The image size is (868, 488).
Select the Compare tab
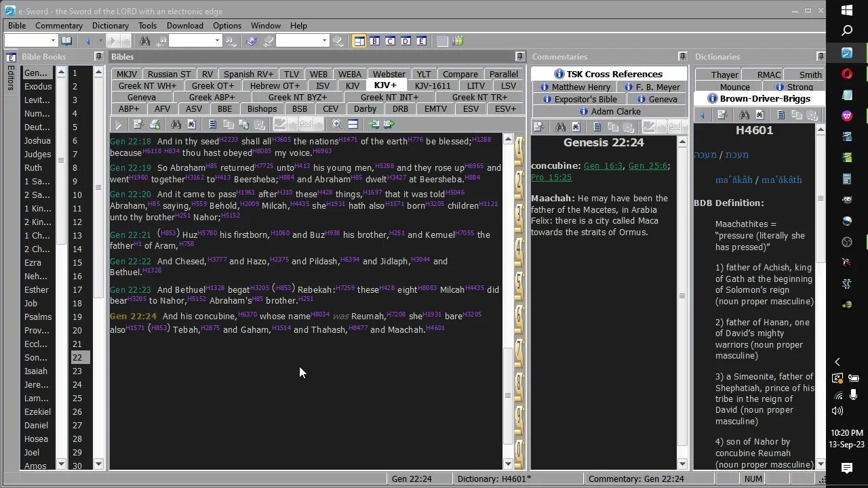click(460, 74)
